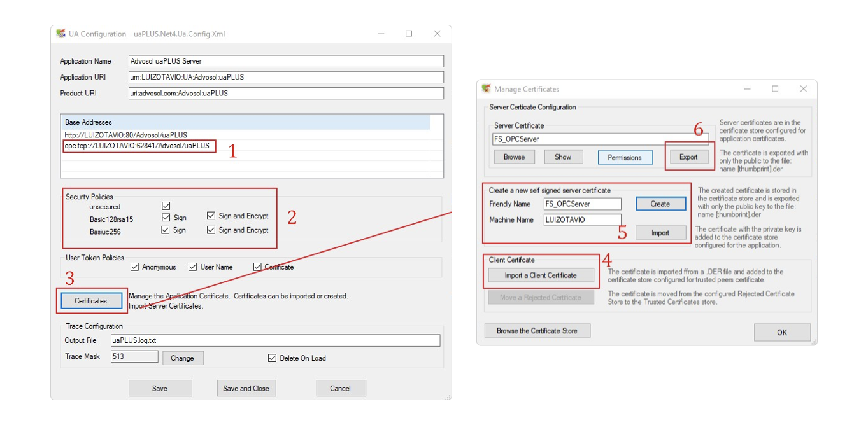Toggle the unsecured security policy checkbox

[166, 206]
